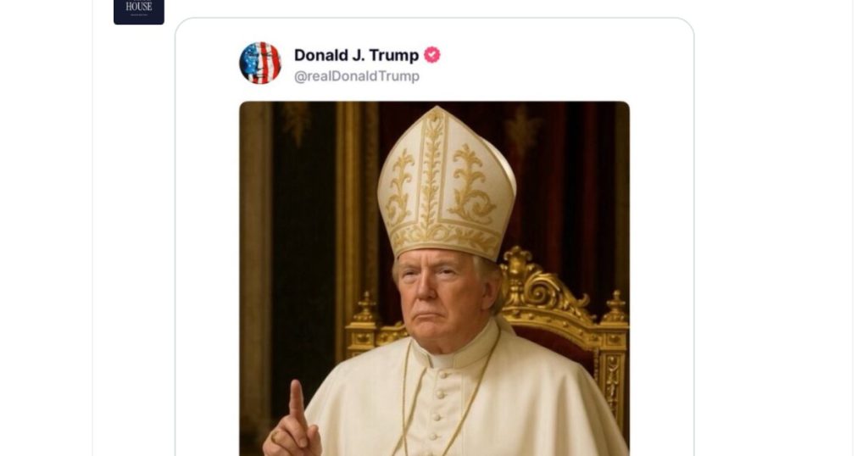Click the flag-painted face profile avatar
Image resolution: width=868 pixels, height=456 pixels.
point(260,63)
